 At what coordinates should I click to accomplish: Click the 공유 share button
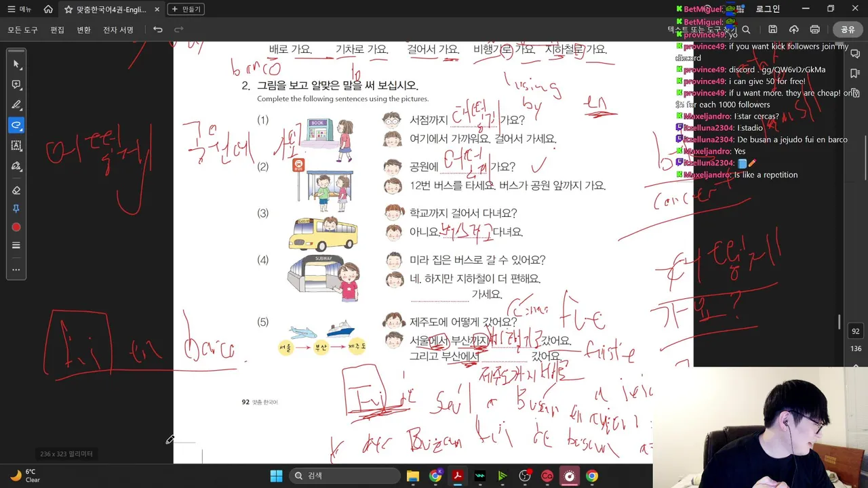(848, 30)
